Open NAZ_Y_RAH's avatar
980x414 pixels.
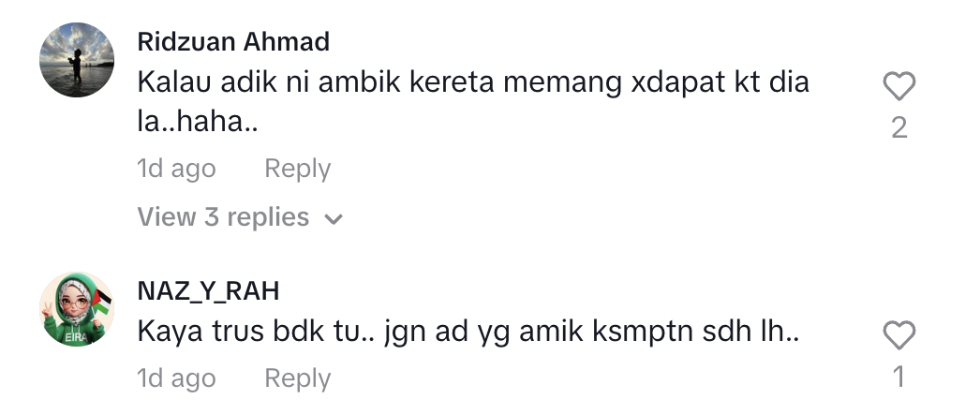click(77, 309)
